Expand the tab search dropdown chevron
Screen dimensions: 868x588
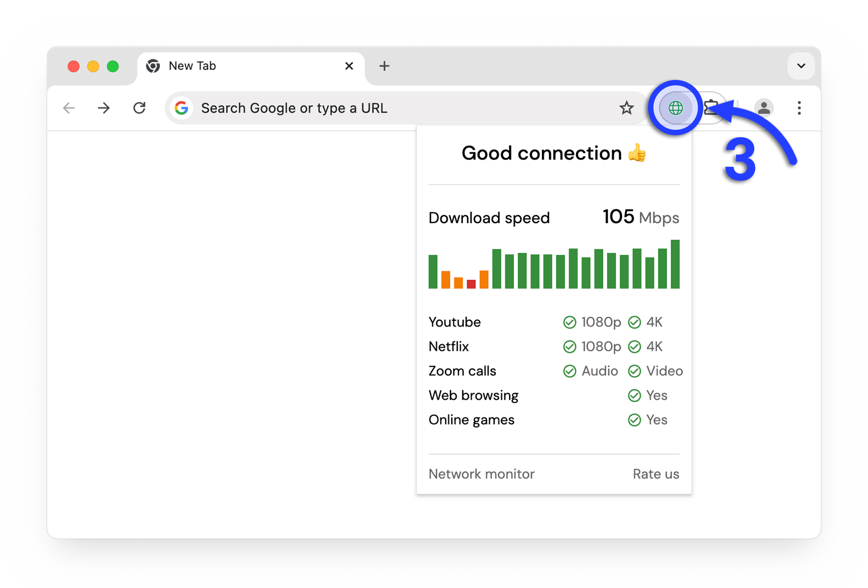(x=801, y=66)
